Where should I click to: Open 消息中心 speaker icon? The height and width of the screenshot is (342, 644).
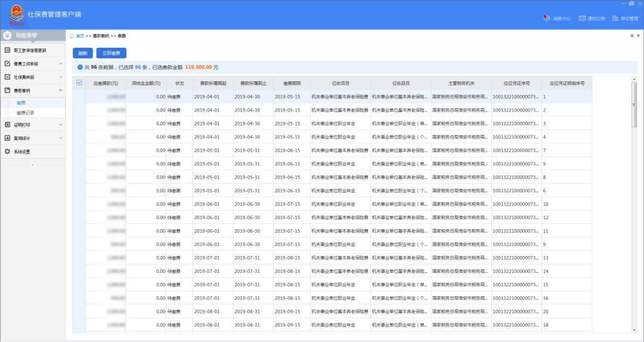(x=546, y=18)
